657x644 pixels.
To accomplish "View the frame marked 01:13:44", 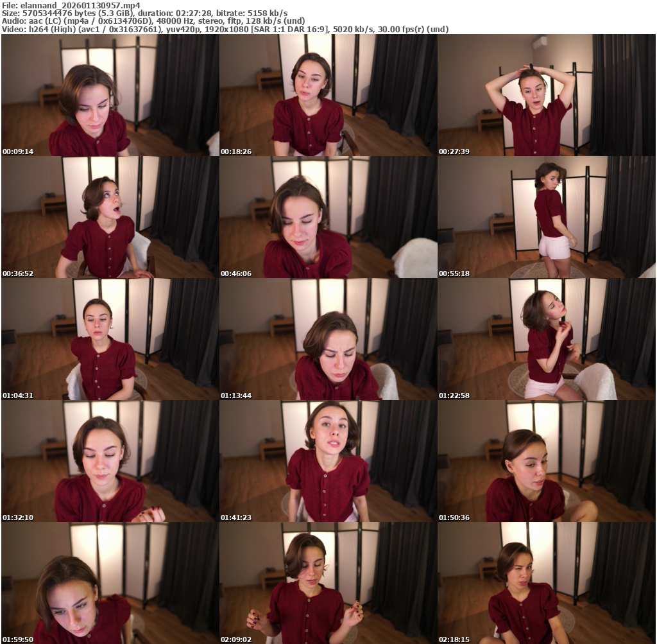I will 328,339.
